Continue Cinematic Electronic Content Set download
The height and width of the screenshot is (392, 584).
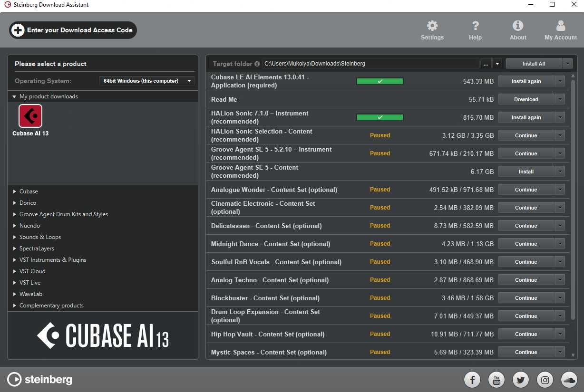coord(526,208)
